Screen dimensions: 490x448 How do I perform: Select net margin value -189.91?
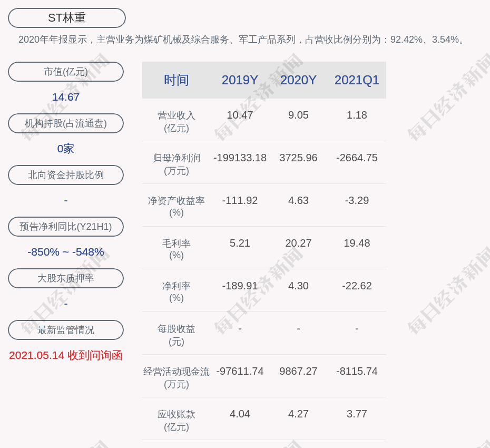coord(240,286)
